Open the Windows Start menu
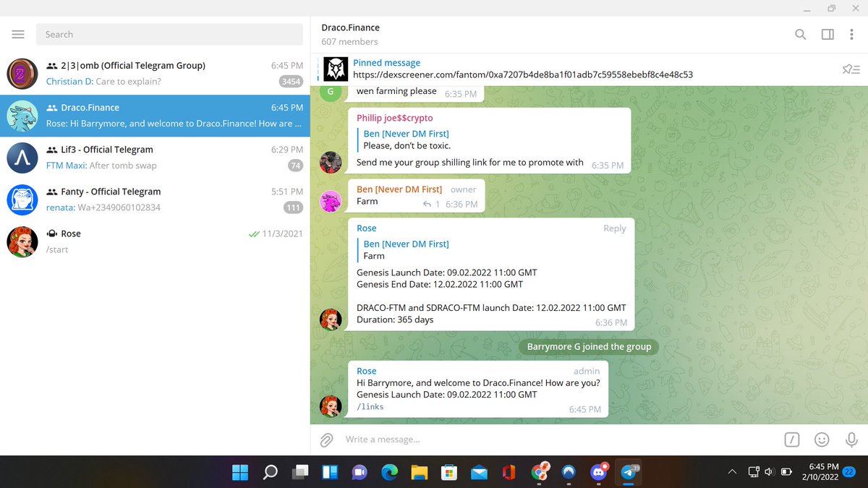The height and width of the screenshot is (488, 868). pyautogui.click(x=239, y=473)
